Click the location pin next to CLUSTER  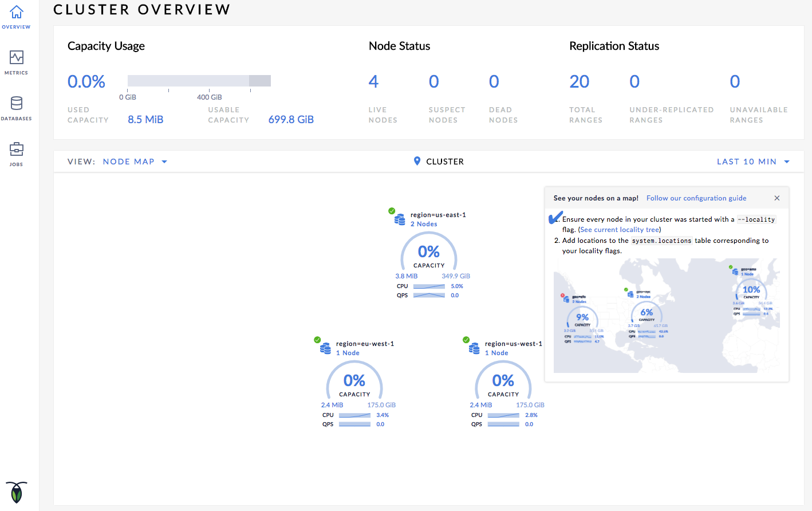pos(417,161)
